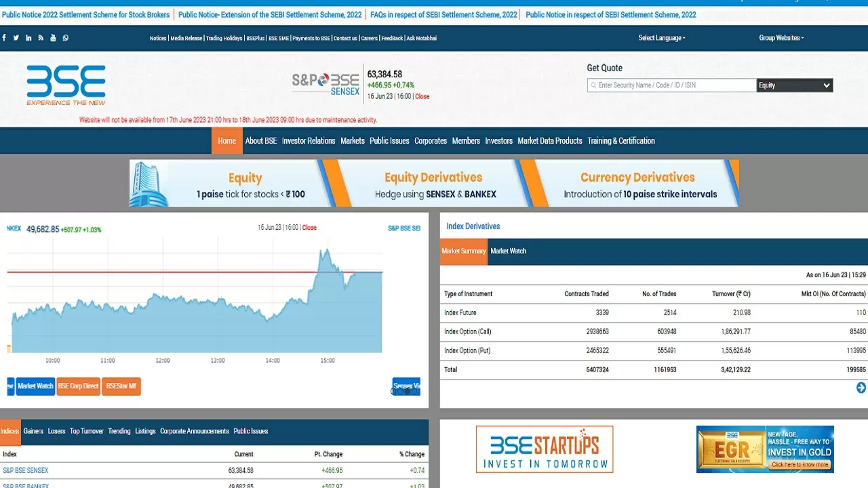Viewport: 868px width, 488px height.
Task: Open FeedBack link
Action: (392, 39)
